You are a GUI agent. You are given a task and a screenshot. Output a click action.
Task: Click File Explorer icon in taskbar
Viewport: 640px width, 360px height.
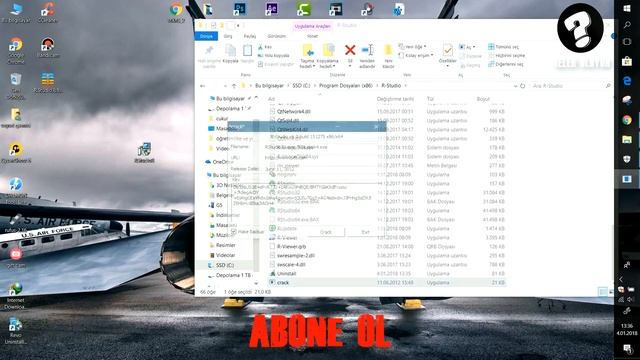click(627, 140)
